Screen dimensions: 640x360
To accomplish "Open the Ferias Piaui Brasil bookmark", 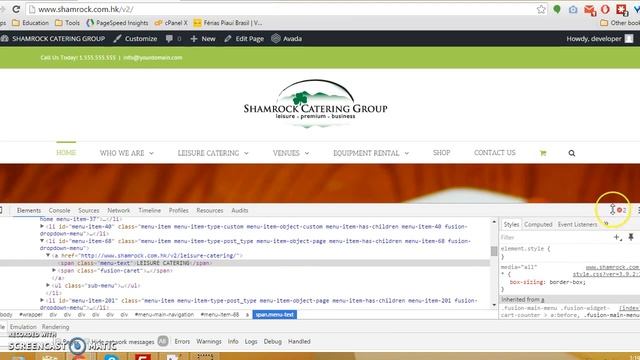I will click(228, 23).
